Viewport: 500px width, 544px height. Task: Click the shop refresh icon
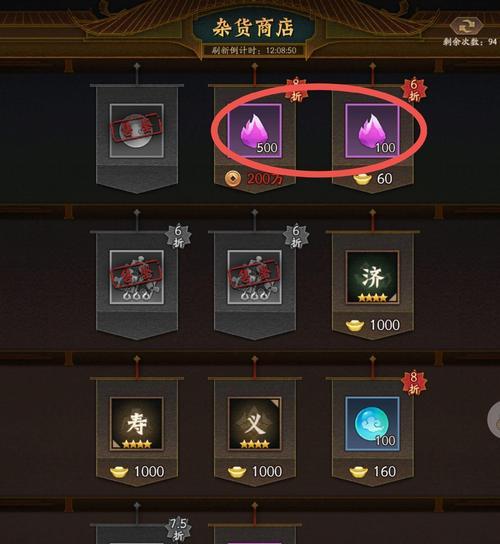coord(466,26)
